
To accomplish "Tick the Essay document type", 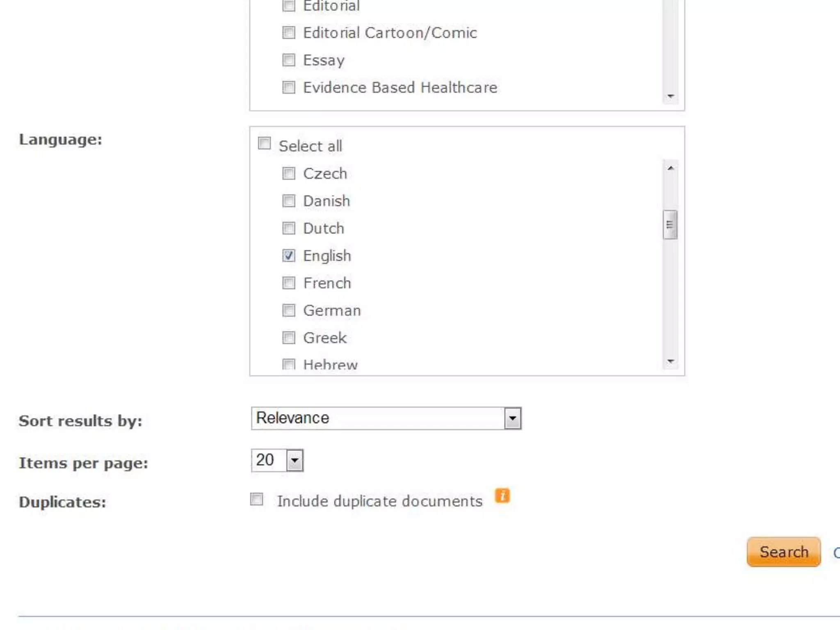I will pos(289,60).
